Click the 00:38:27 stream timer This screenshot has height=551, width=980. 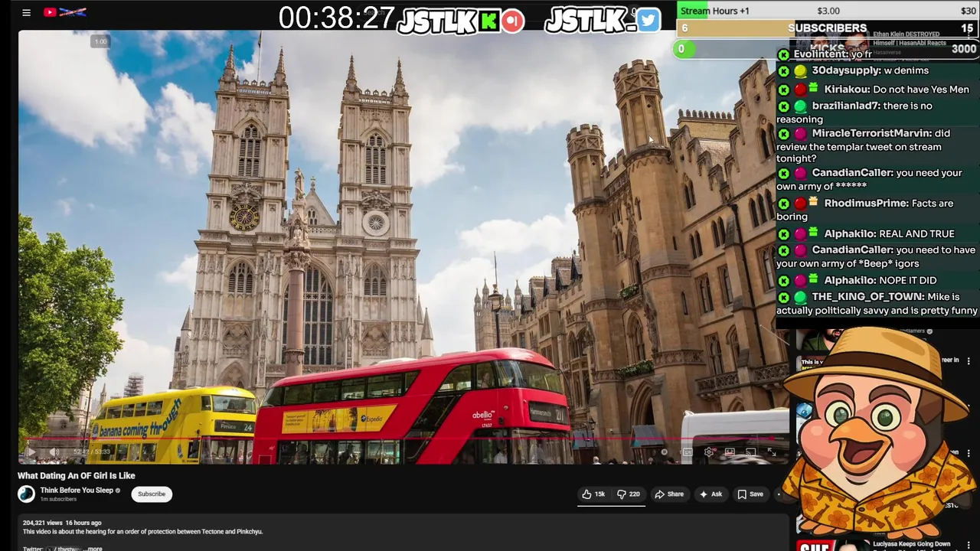337,18
